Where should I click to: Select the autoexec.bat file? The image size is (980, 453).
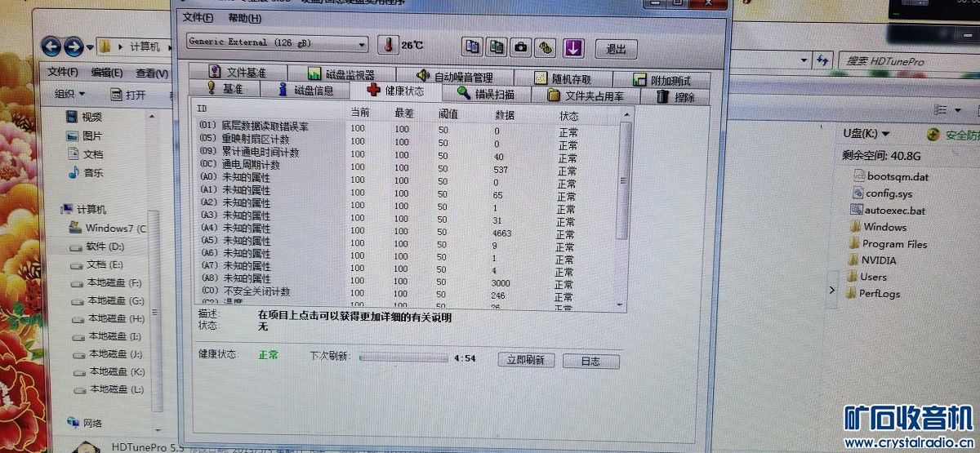[x=889, y=210]
